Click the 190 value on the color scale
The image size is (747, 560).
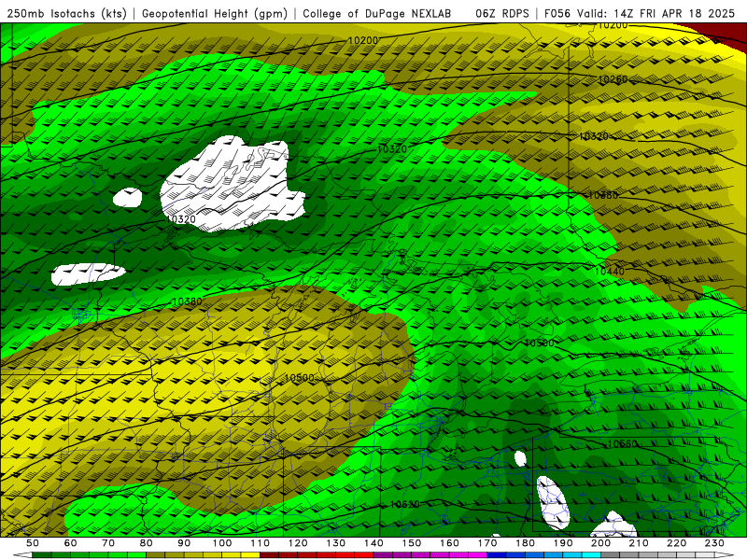click(563, 543)
